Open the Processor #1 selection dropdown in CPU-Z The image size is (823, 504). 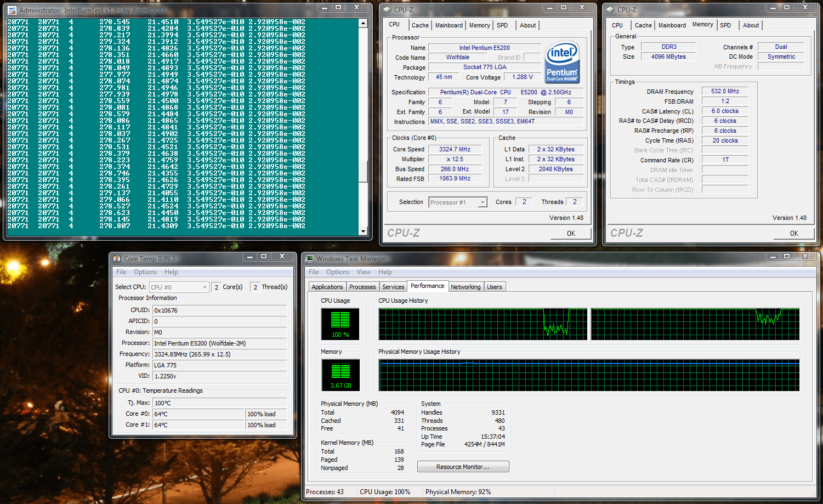click(458, 202)
